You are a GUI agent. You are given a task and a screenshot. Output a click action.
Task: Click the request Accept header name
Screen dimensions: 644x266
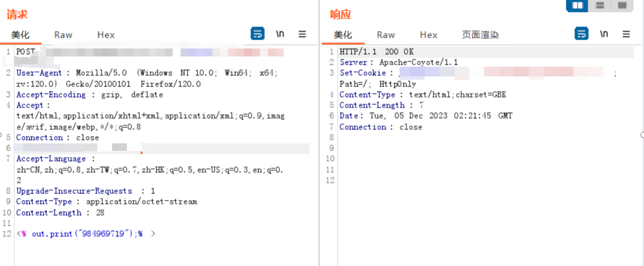click(30, 105)
